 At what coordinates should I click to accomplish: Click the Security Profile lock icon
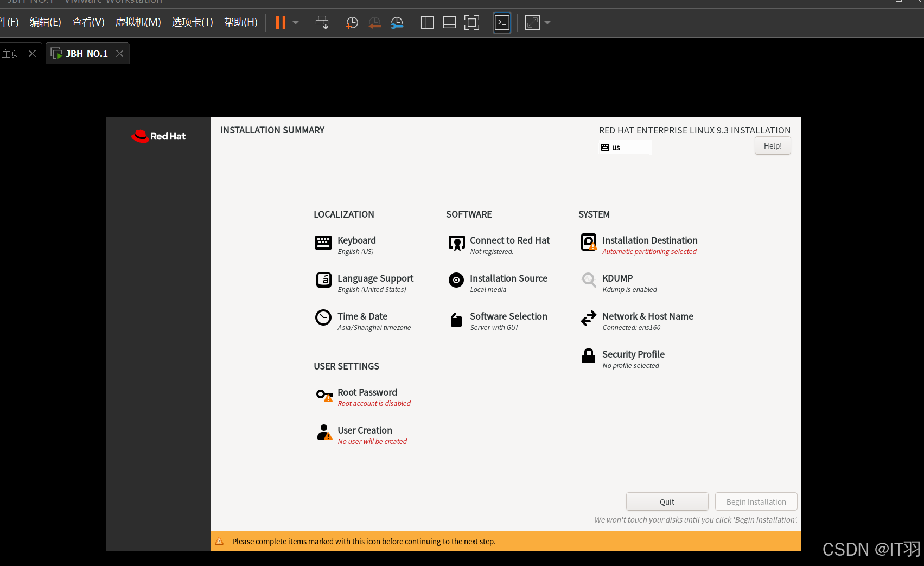tap(589, 355)
